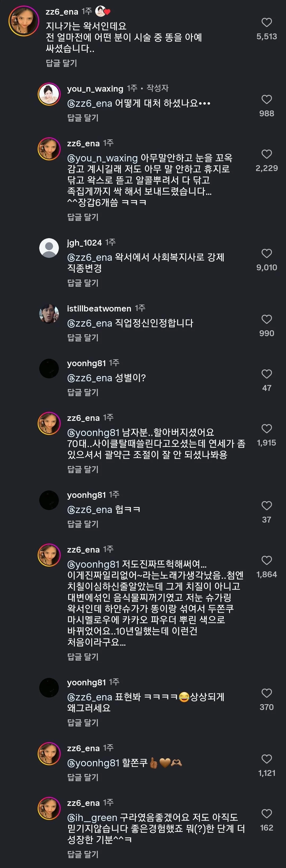Like the last reply with 162 likes
286x868 pixels.
(x=266, y=814)
